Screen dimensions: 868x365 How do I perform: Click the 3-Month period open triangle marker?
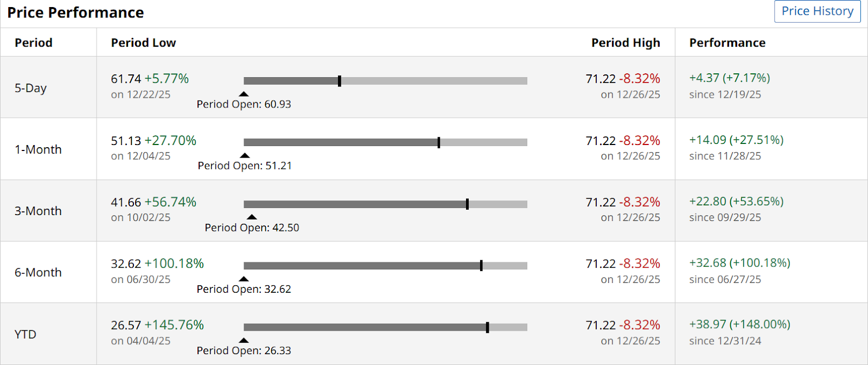click(252, 217)
